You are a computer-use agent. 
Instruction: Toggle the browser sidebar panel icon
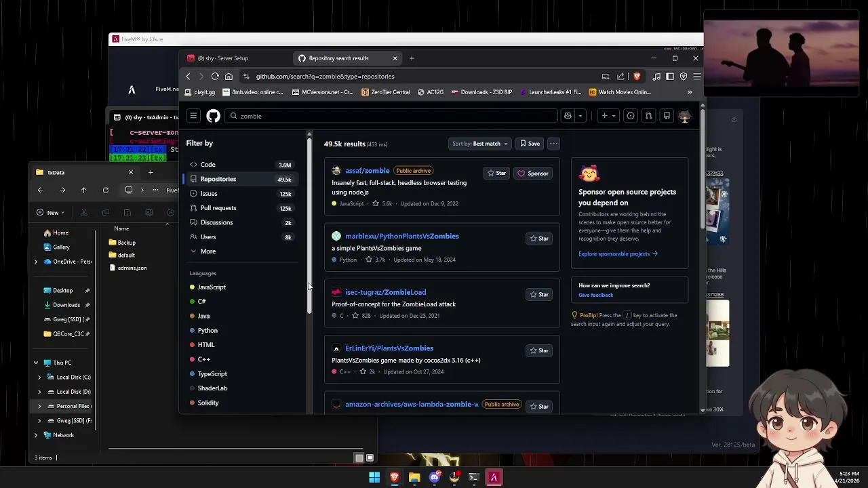coord(670,77)
